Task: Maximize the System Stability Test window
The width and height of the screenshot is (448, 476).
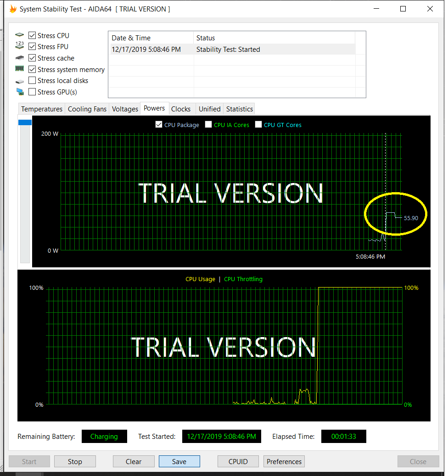Action: click(x=403, y=9)
